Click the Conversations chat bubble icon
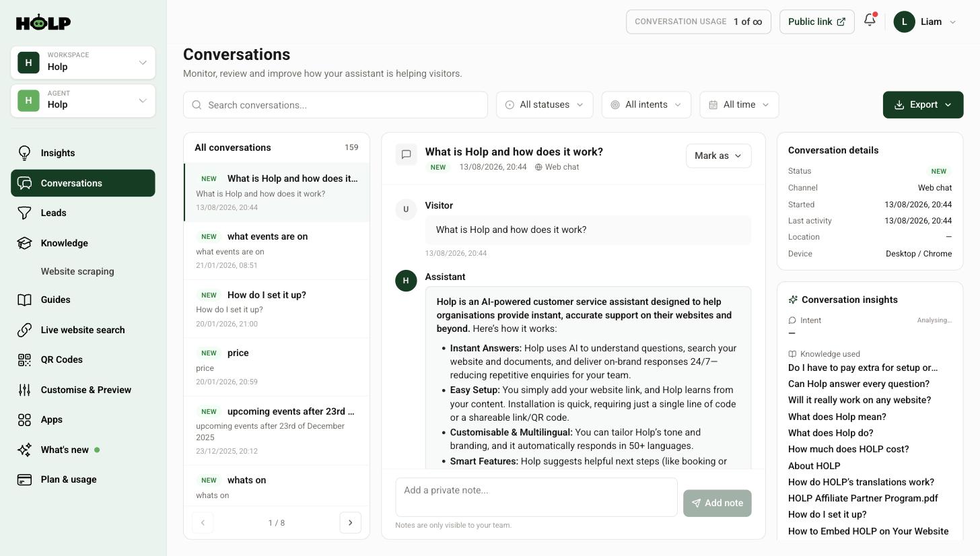 coord(24,183)
